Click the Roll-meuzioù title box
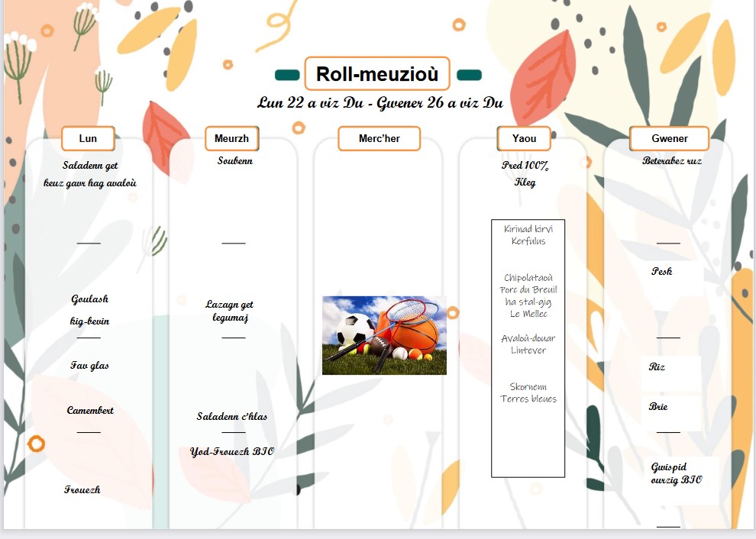Image resolution: width=756 pixels, height=539 pixels. 377,74
